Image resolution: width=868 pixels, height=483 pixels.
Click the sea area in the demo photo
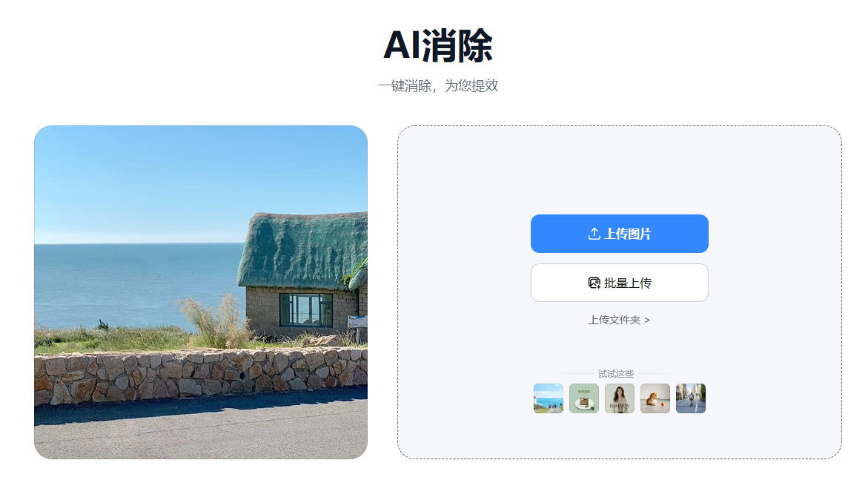pos(133,283)
